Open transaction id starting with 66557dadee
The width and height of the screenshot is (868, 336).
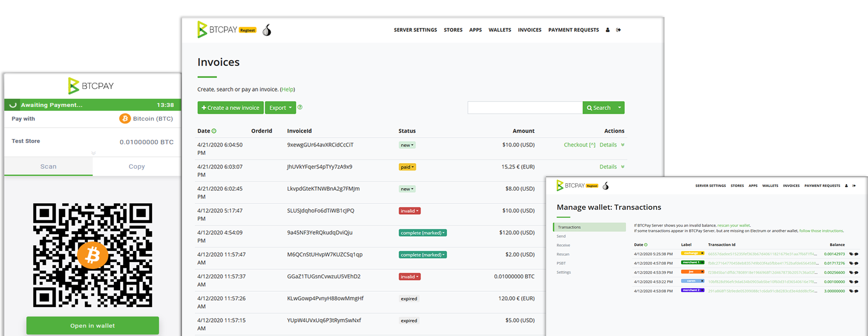tap(762, 254)
